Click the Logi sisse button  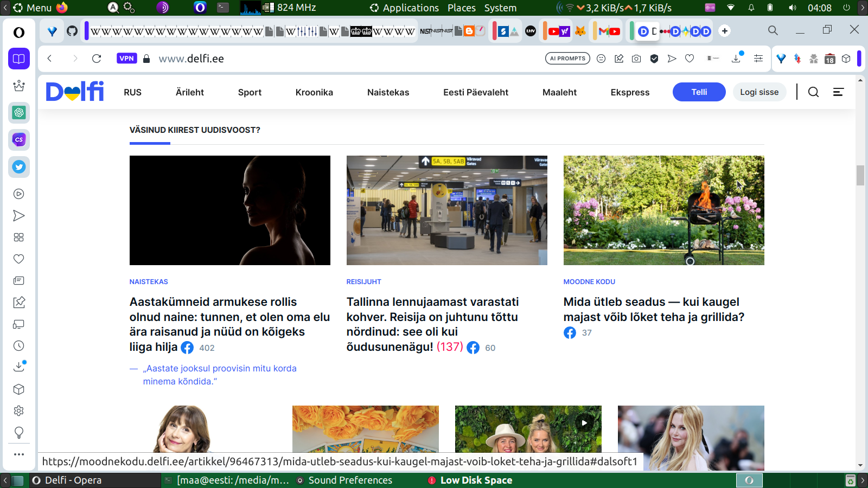[x=759, y=92]
